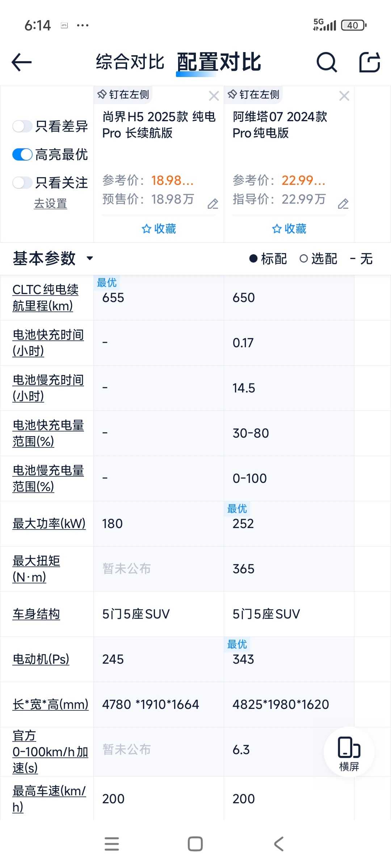The height and width of the screenshot is (868, 391).
Task: Pin 尚界H5 column to left side
Action: coord(123,95)
